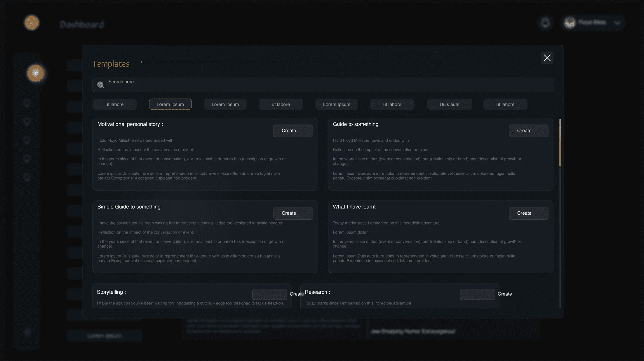Image resolution: width=644 pixels, height=361 pixels.
Task: Create from Motivational personal story template
Action: point(293,131)
